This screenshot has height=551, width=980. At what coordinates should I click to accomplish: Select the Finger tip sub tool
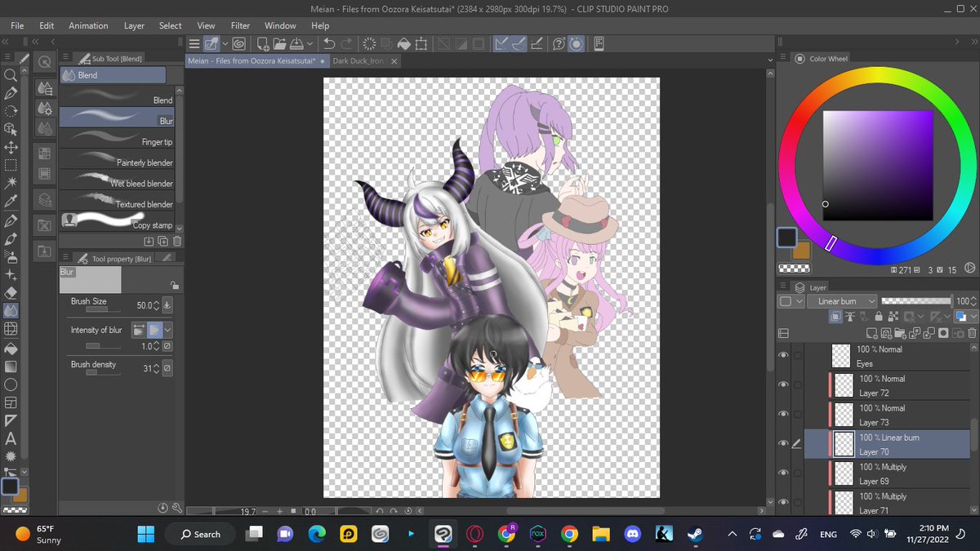pos(117,139)
